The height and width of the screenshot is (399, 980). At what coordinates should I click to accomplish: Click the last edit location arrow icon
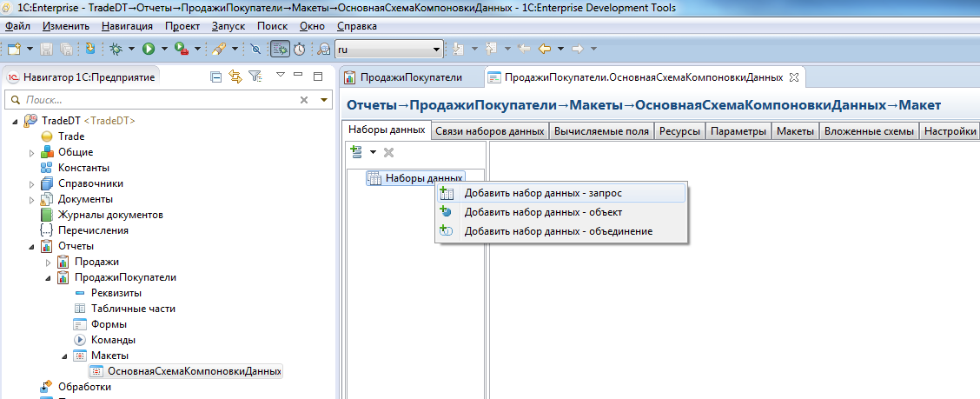[525, 49]
